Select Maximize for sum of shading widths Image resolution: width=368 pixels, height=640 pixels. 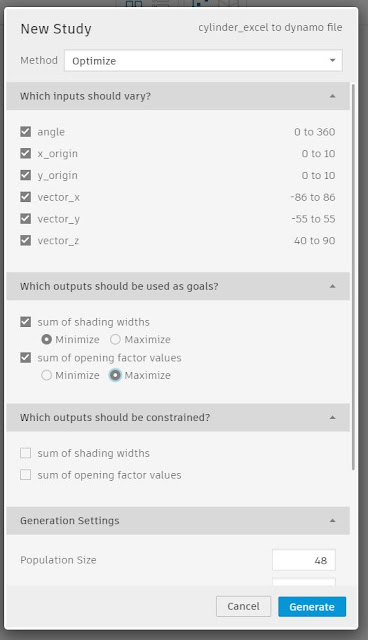(x=115, y=340)
